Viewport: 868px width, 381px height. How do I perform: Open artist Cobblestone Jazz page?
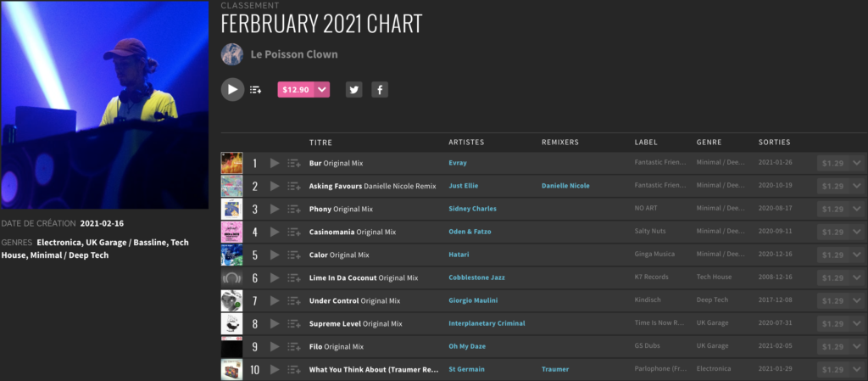click(476, 277)
